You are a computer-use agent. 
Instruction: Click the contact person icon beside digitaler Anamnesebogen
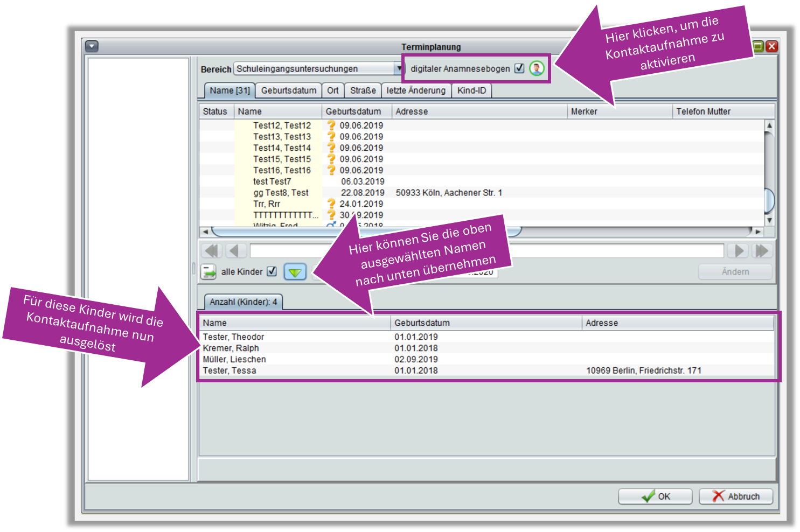tap(537, 68)
